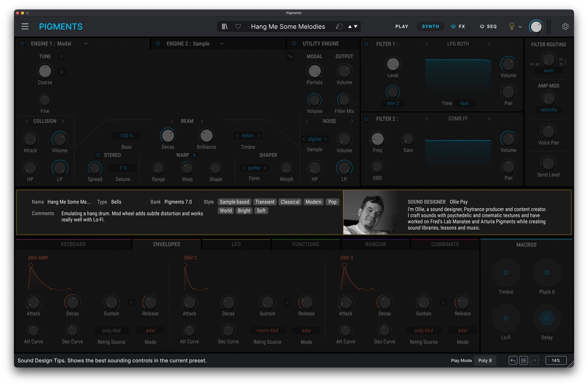
Task: Toggle Filter 2 power button
Action: [x=366, y=119]
